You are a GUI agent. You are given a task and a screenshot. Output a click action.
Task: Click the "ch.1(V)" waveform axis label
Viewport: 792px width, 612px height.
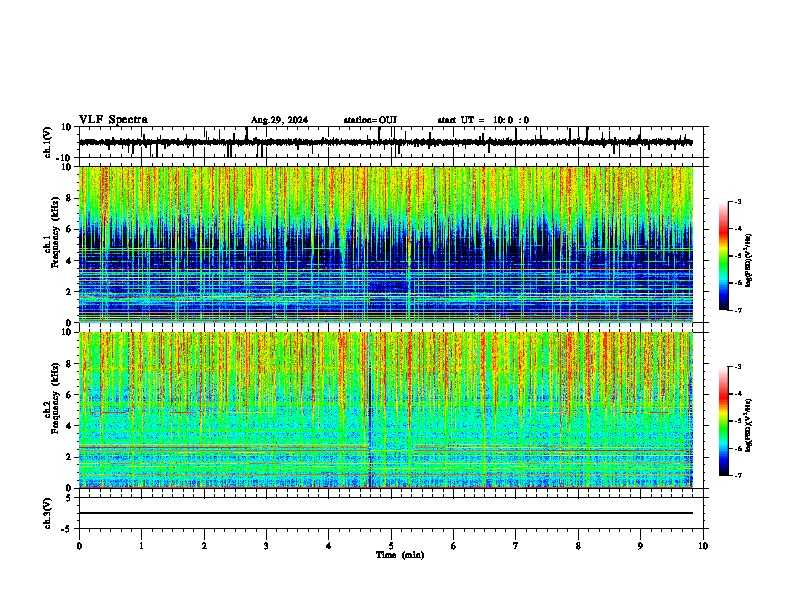47,142
